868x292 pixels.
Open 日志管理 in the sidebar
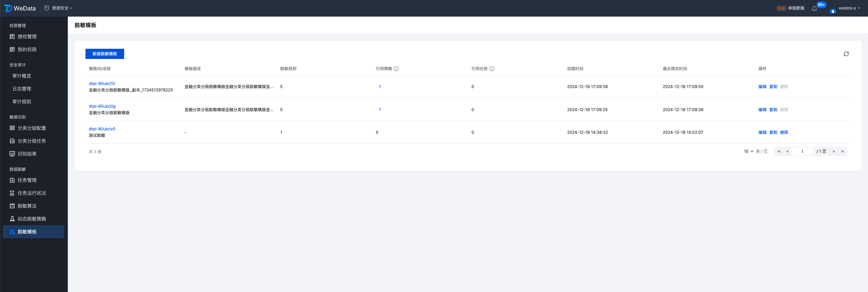point(22,89)
